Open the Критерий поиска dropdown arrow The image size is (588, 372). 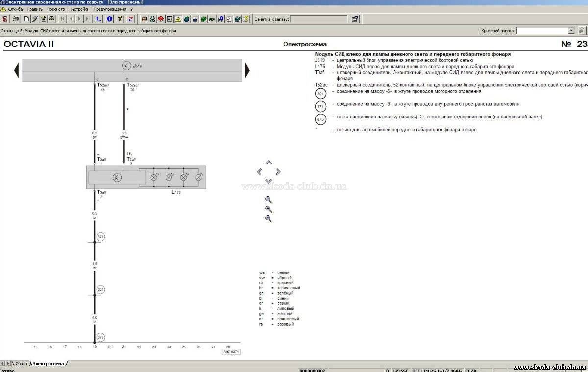(571, 31)
